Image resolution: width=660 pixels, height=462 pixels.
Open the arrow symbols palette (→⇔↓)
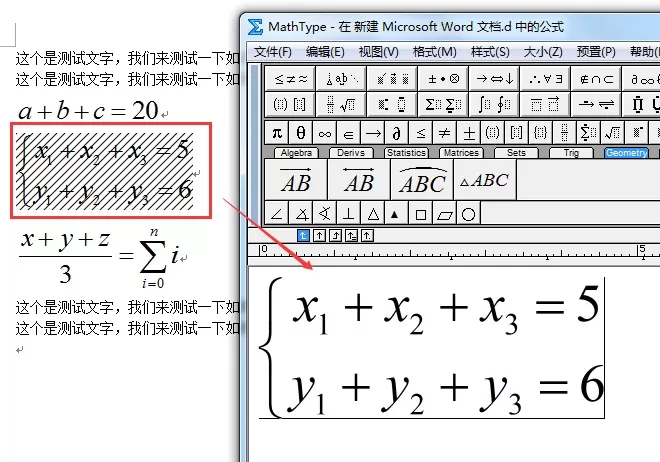click(494, 79)
